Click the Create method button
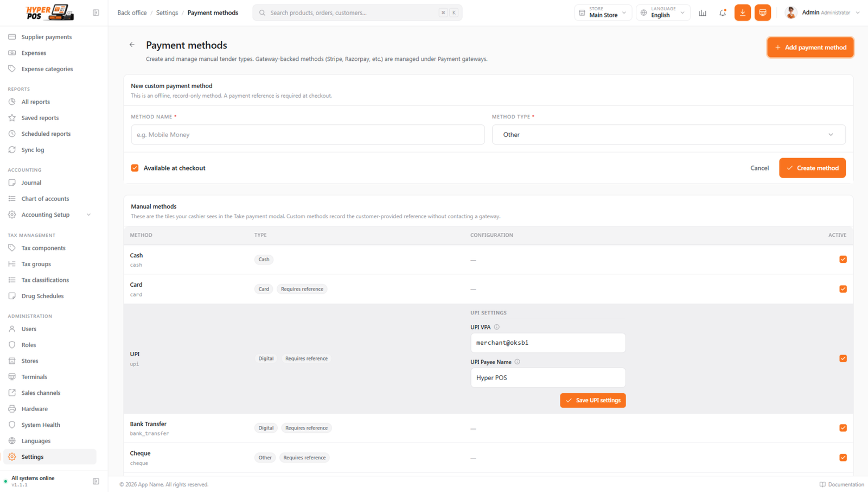868x492 pixels. click(812, 168)
